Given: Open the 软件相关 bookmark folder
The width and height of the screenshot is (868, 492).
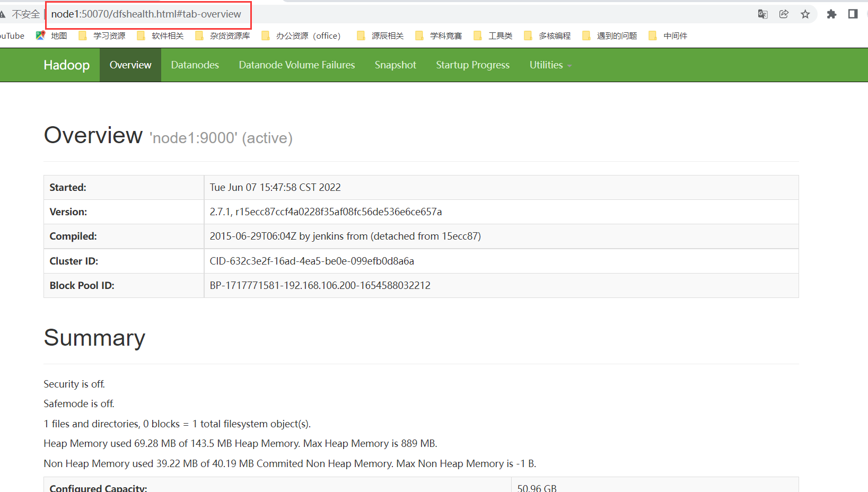Looking at the screenshot, I should coord(160,36).
